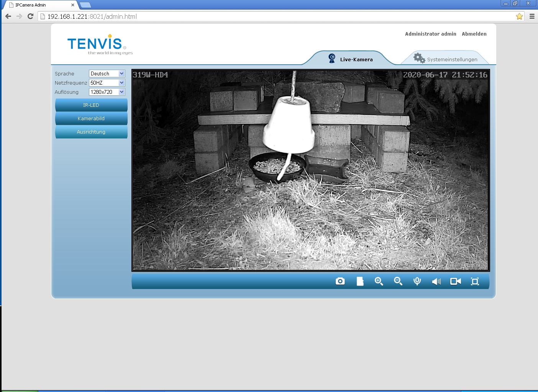Viewport: 538px width, 392px height.
Task: Open the Ausrichtung settings section
Action: pyautogui.click(x=91, y=132)
